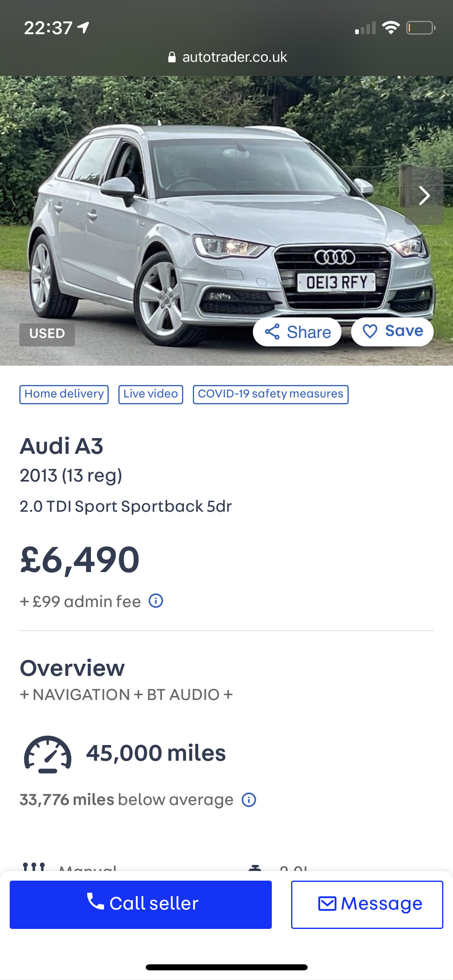Tap the share icon on photo

[273, 332]
